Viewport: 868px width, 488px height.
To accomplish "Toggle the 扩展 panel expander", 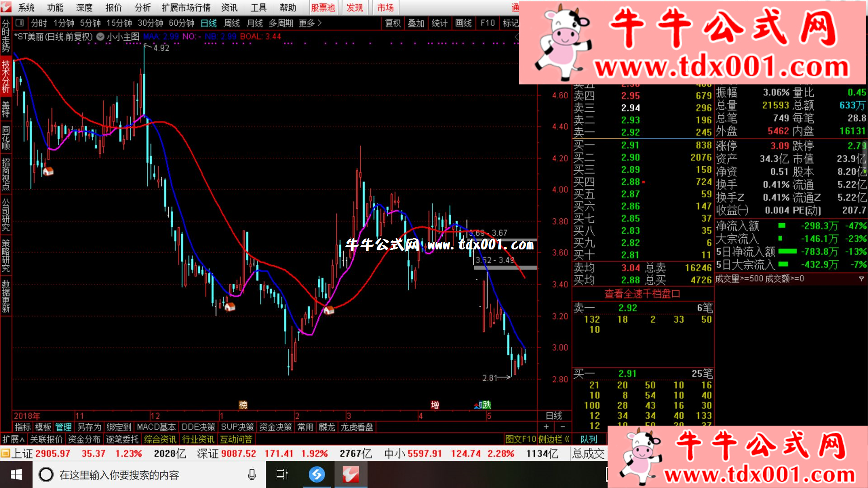I will 14,439.
